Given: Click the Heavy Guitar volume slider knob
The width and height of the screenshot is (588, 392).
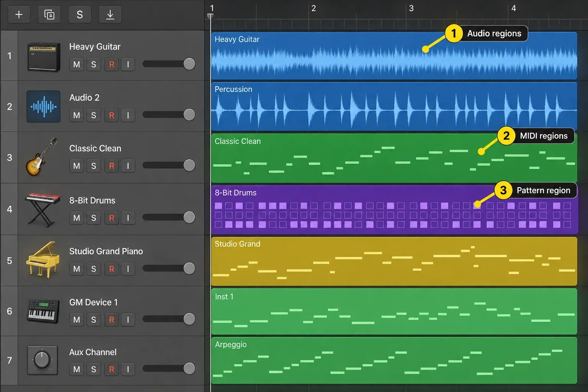Looking at the screenshot, I should 189,64.
